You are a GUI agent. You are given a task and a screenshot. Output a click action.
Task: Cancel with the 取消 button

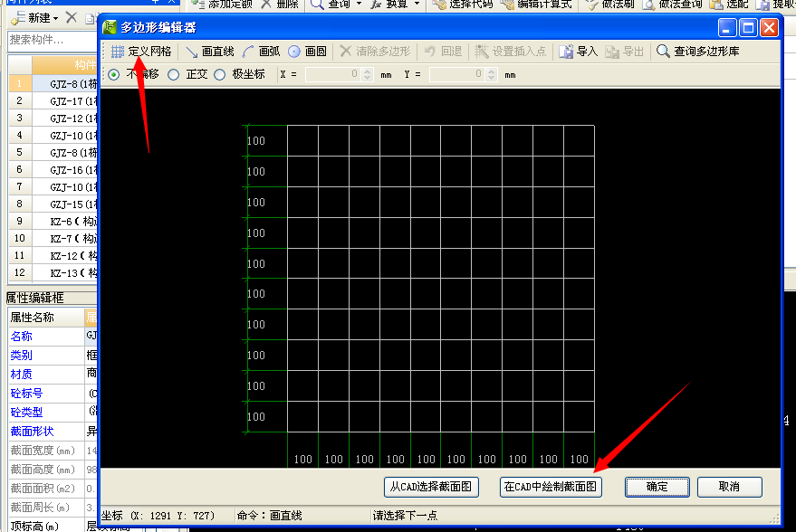click(x=730, y=487)
